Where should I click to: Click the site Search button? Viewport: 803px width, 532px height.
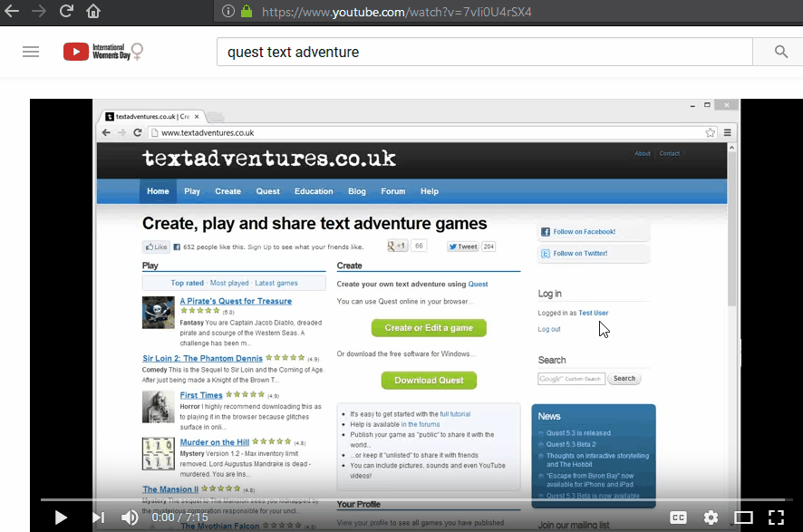pyautogui.click(x=624, y=379)
